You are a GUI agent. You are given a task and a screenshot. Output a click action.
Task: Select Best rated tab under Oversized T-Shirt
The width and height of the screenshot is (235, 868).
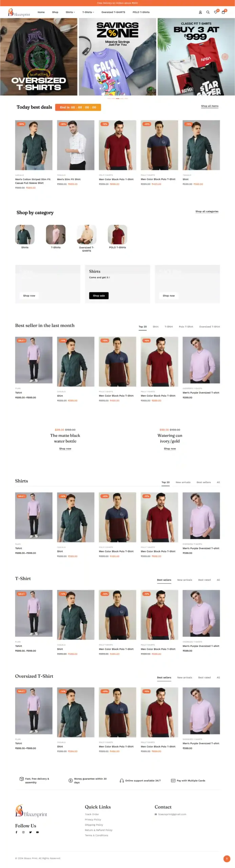point(205,677)
